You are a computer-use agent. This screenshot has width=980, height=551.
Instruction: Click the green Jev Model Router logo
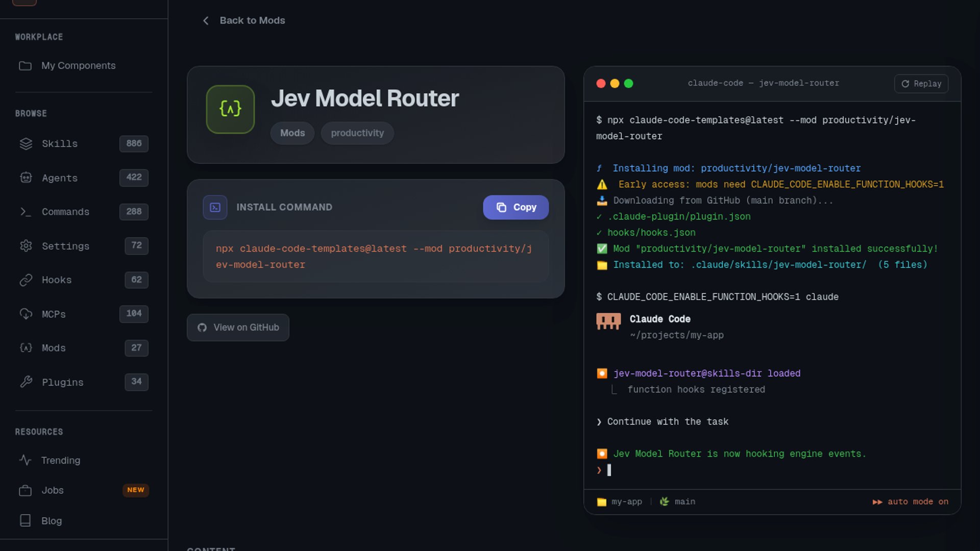(x=230, y=109)
